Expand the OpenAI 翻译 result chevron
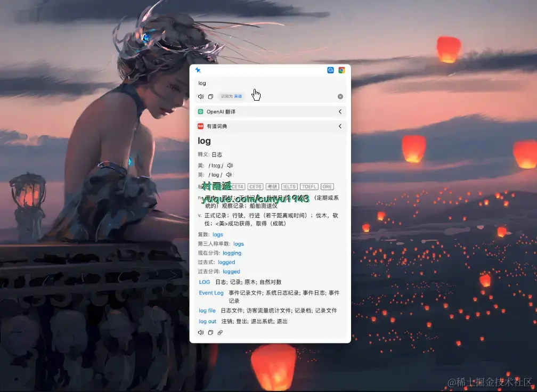 [340, 112]
